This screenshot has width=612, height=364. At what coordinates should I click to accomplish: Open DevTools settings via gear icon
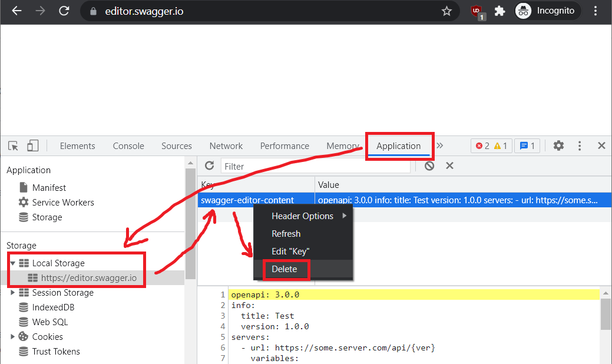pyautogui.click(x=558, y=145)
